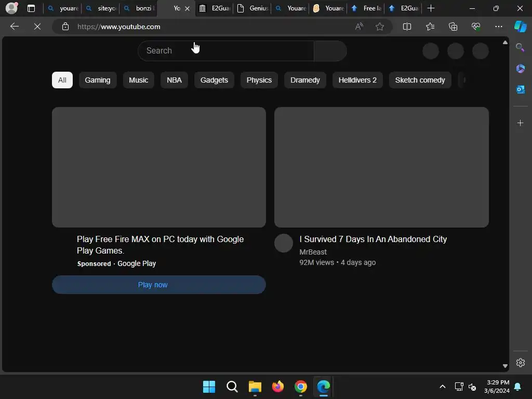Open the taskbar clock and date
Screen dimensions: 532x399
pyautogui.click(x=497, y=387)
